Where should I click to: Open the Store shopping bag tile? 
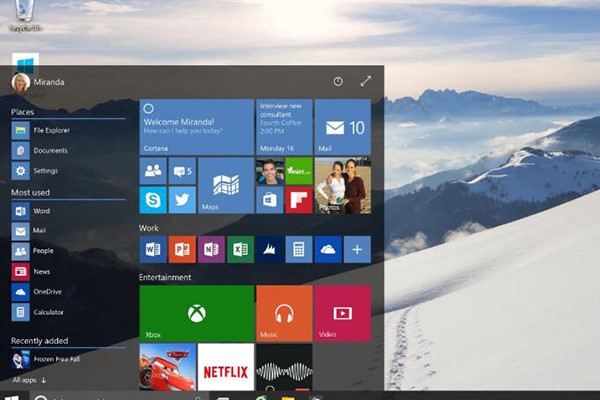tap(270, 200)
